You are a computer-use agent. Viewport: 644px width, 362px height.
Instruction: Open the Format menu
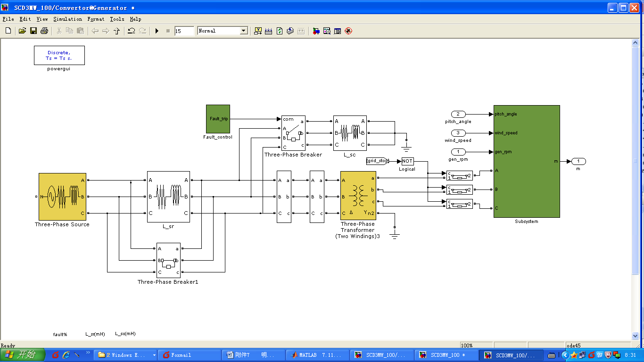point(96,19)
